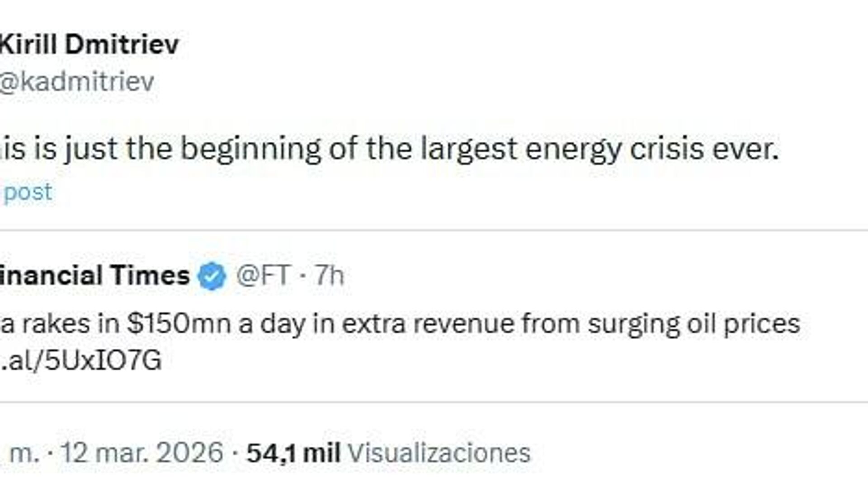Open the Financial Times account name

(x=94, y=276)
